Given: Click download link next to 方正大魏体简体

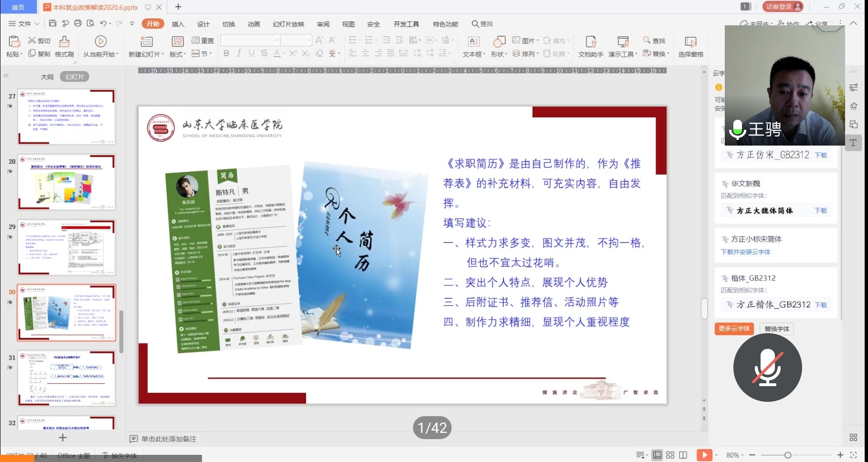Looking at the screenshot, I should pos(821,210).
